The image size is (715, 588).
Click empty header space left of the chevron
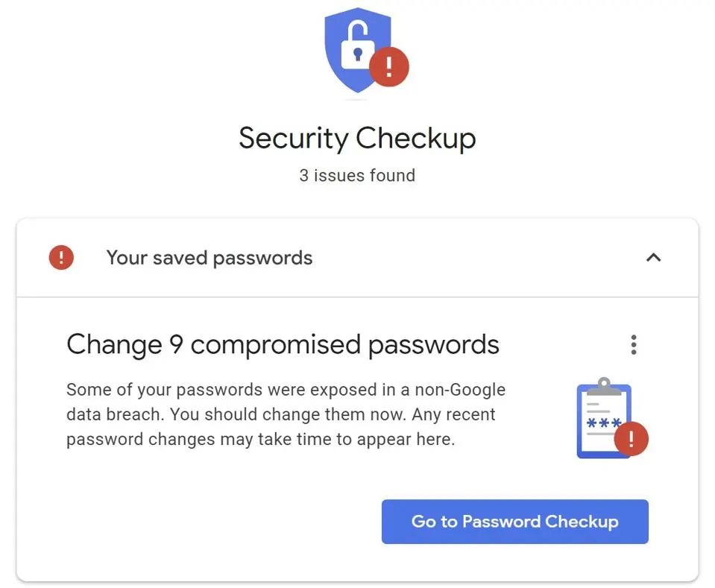point(479,258)
